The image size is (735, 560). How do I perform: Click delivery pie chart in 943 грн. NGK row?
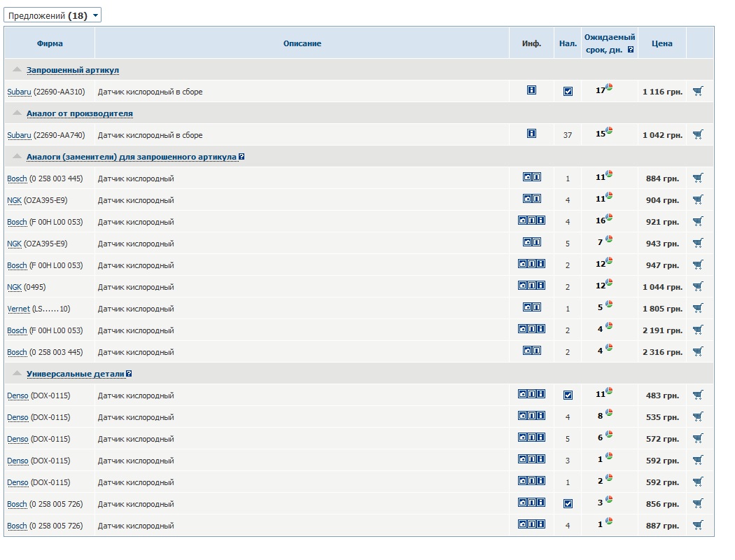[609, 239]
